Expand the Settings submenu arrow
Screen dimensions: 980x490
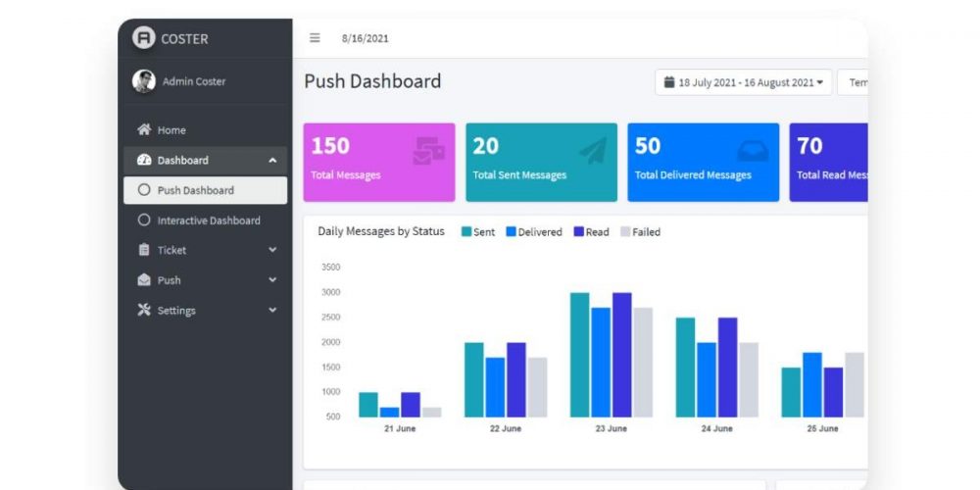272,311
